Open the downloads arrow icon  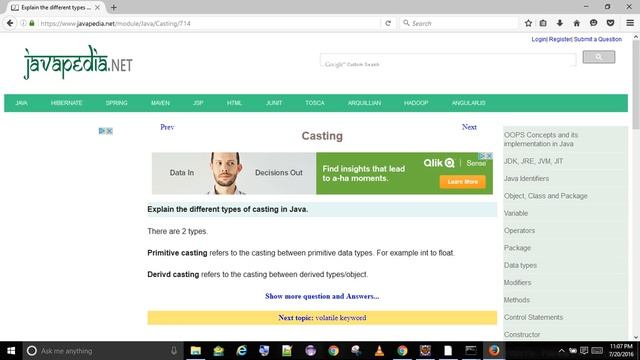560,23
